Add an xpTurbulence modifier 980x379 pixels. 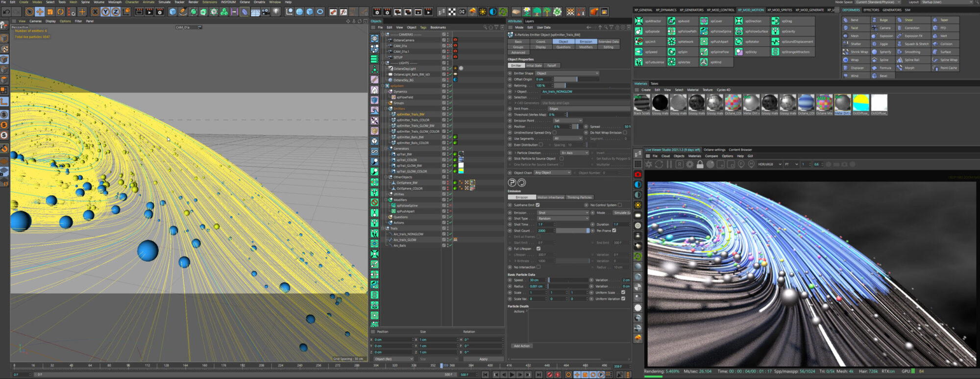[639, 62]
